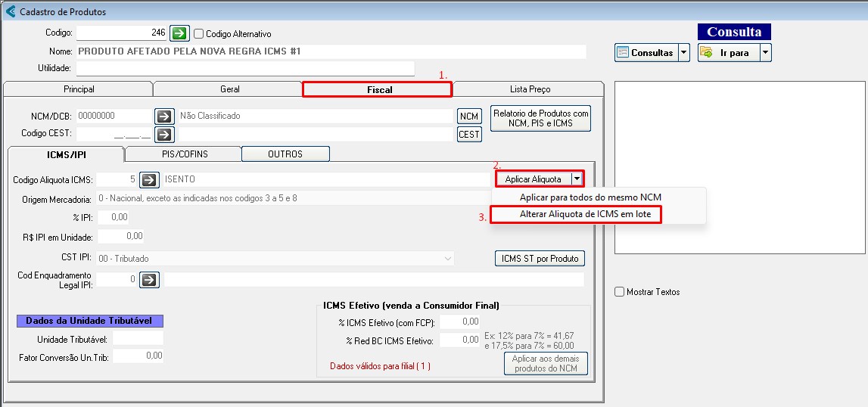Click the Ir para button
Screen dimensions: 868x407
point(729,53)
